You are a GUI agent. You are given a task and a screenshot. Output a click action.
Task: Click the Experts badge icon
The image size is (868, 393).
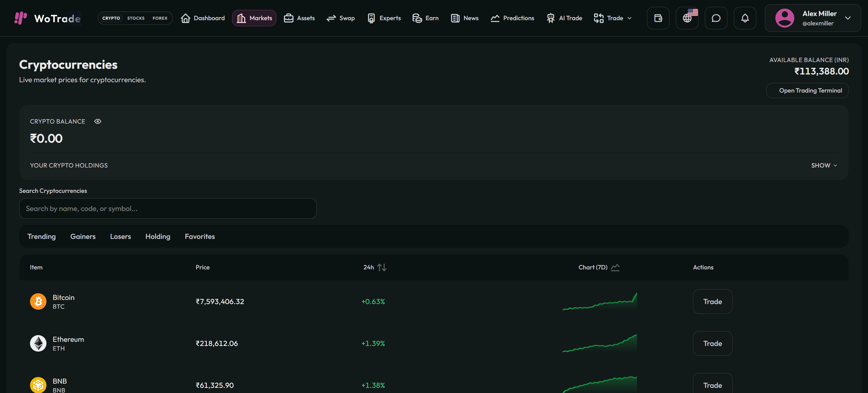(x=371, y=18)
